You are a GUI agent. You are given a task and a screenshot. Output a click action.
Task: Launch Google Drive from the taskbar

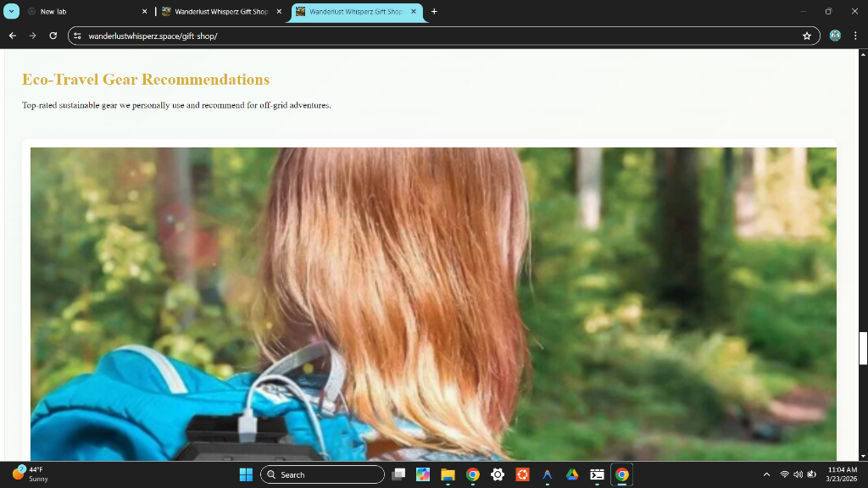(x=572, y=474)
